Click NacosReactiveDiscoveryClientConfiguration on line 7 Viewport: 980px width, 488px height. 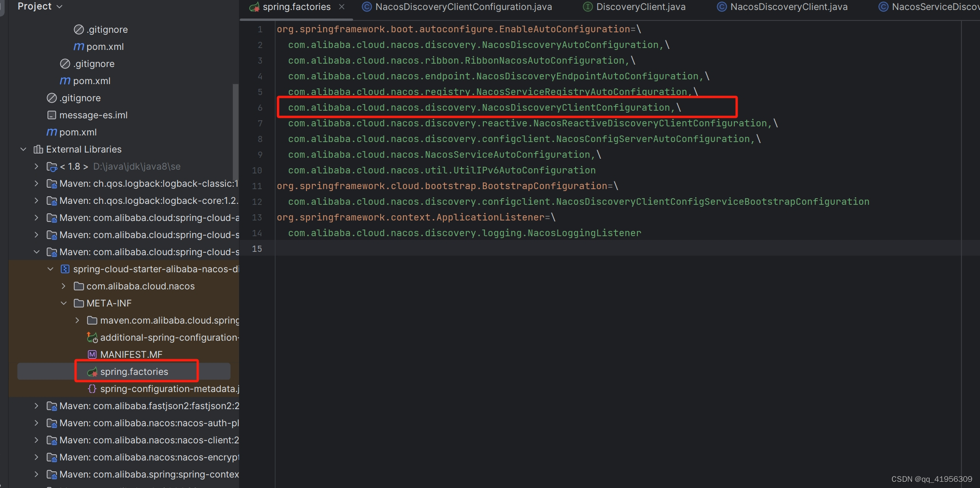coord(650,123)
